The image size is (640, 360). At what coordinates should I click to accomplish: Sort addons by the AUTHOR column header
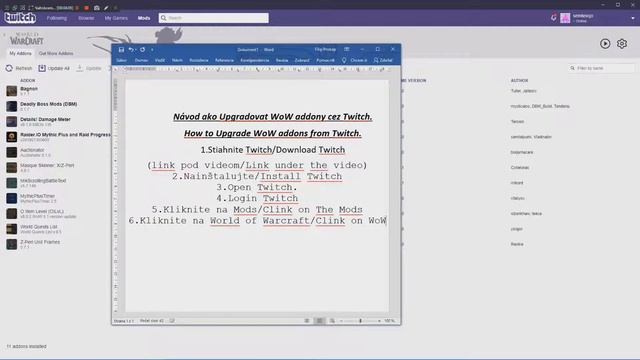pos(519,80)
